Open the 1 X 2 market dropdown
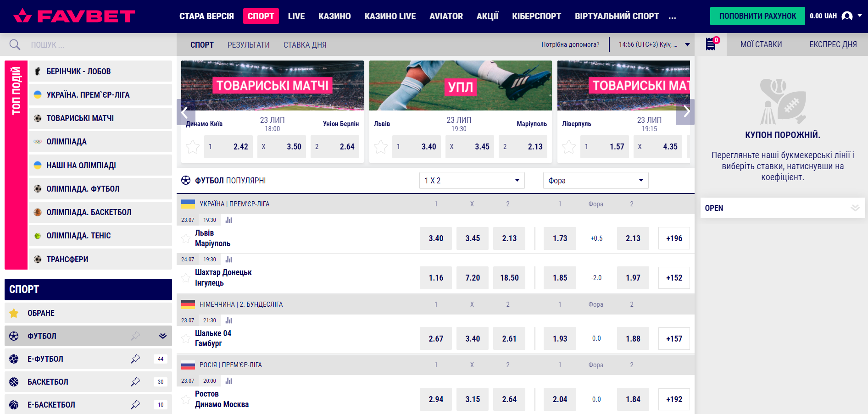Image resolution: width=868 pixels, height=414 pixels. click(x=472, y=181)
